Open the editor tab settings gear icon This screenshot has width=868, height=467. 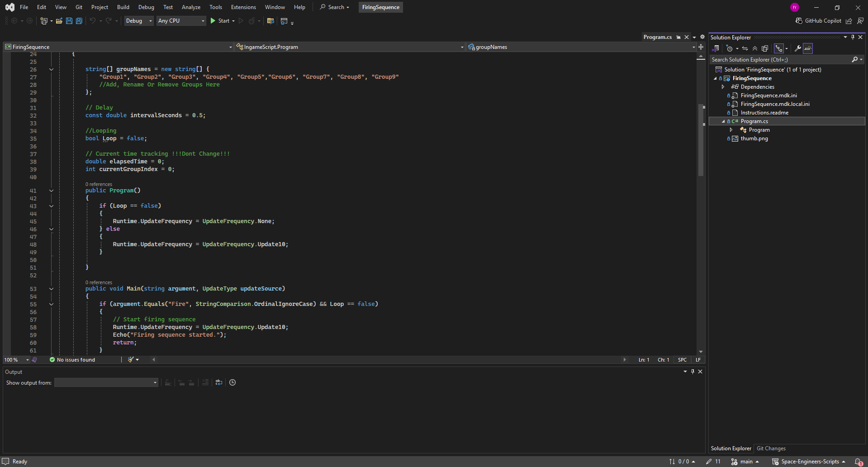702,37
